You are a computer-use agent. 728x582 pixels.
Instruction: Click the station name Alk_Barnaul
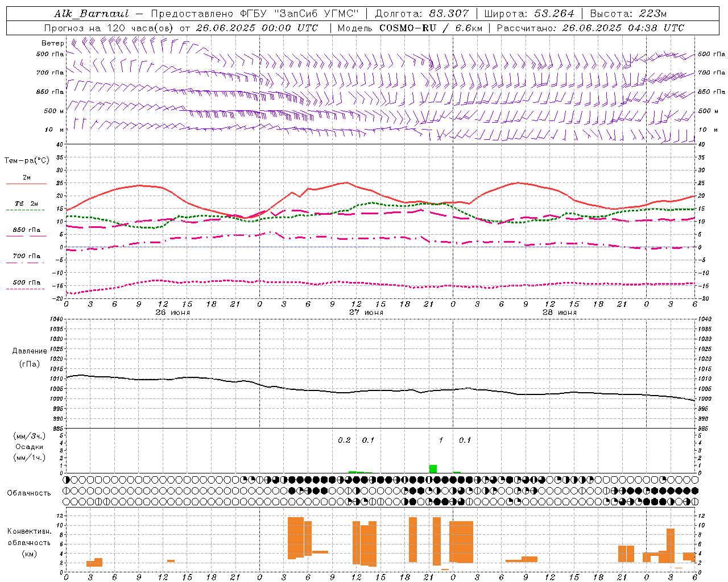(92, 14)
